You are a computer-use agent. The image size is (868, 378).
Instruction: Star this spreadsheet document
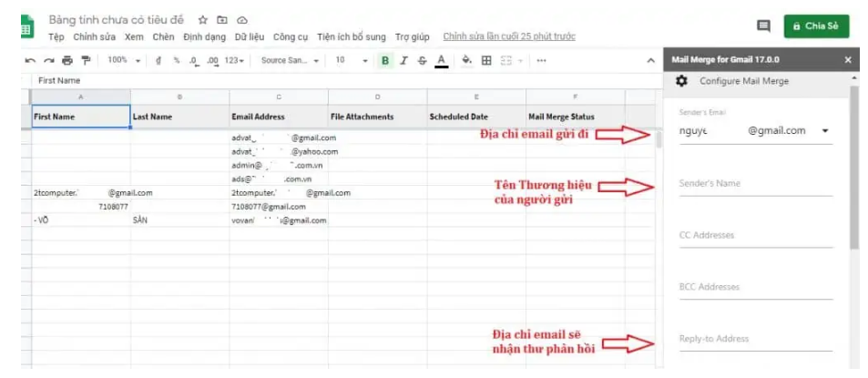pyautogui.click(x=203, y=19)
